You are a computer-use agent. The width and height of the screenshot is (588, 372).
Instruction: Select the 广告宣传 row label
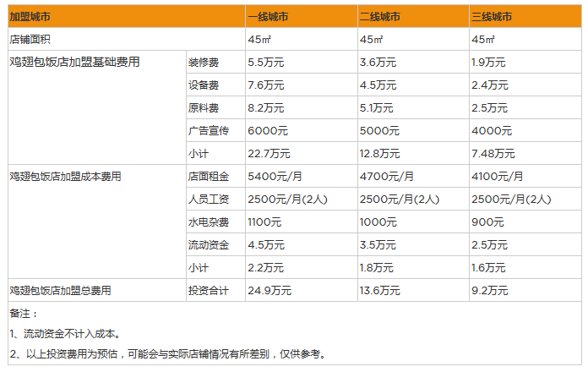coord(208,131)
